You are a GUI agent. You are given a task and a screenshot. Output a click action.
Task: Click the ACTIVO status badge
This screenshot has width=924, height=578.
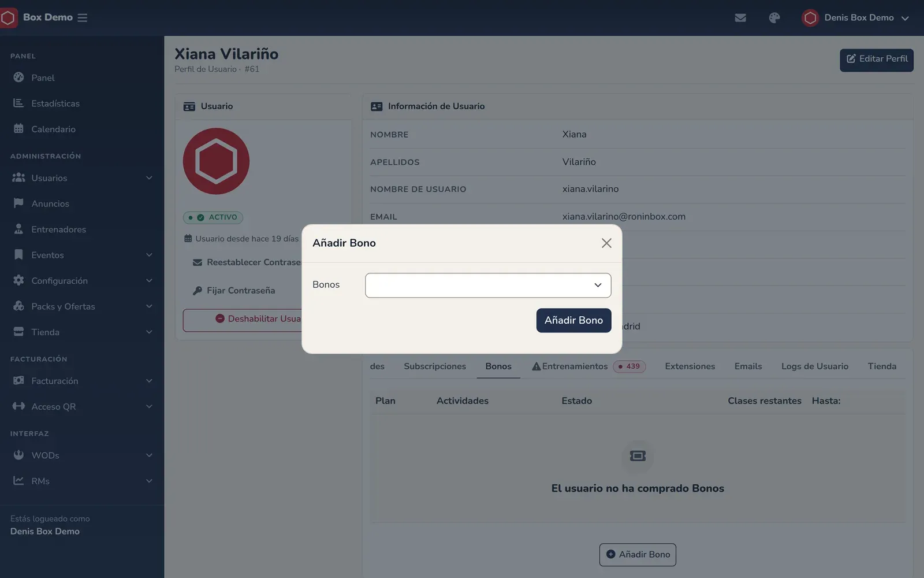(213, 217)
